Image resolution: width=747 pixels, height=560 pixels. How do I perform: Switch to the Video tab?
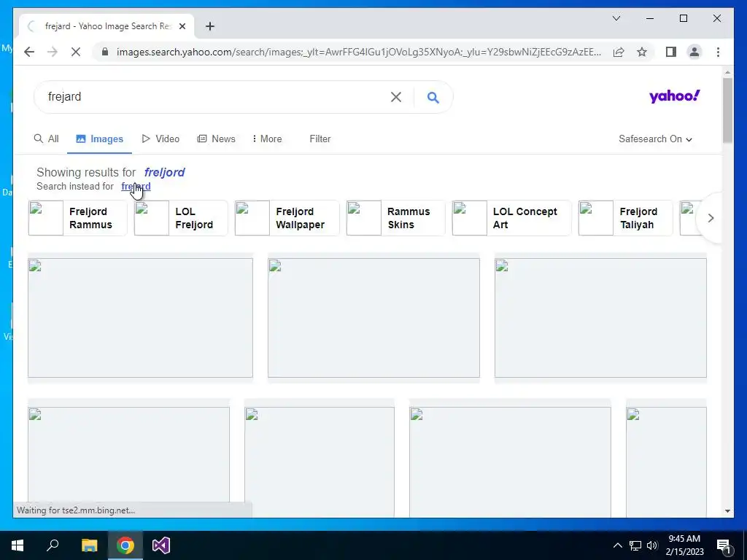coord(160,139)
